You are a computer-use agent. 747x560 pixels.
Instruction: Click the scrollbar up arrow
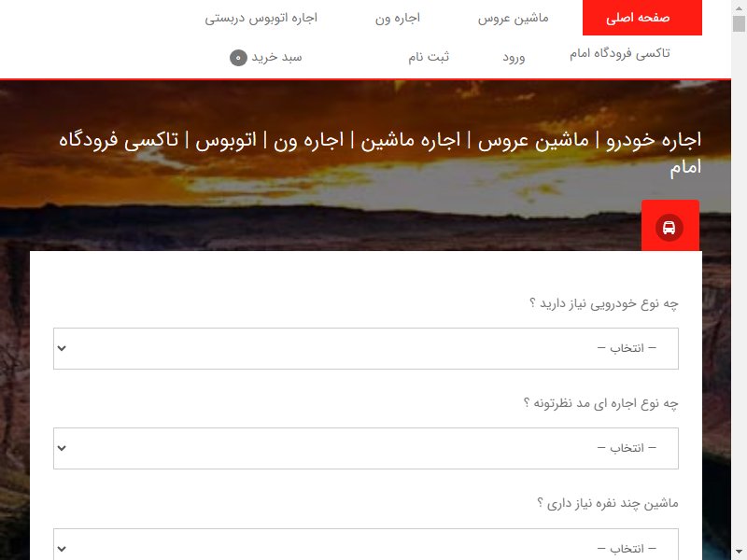point(739,7)
